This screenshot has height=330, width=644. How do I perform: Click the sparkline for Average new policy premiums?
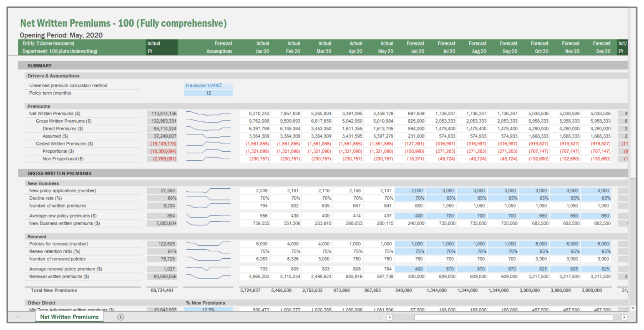pos(209,216)
